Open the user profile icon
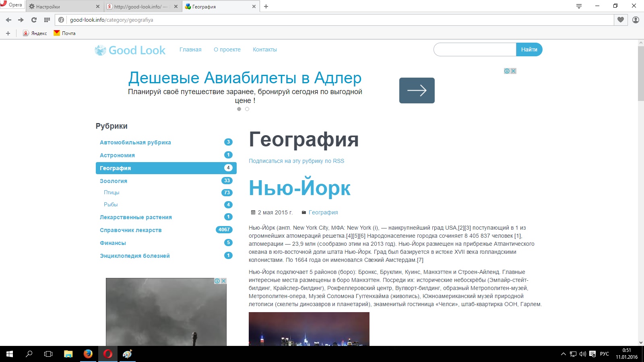This screenshot has height=362, width=644. 636,20
